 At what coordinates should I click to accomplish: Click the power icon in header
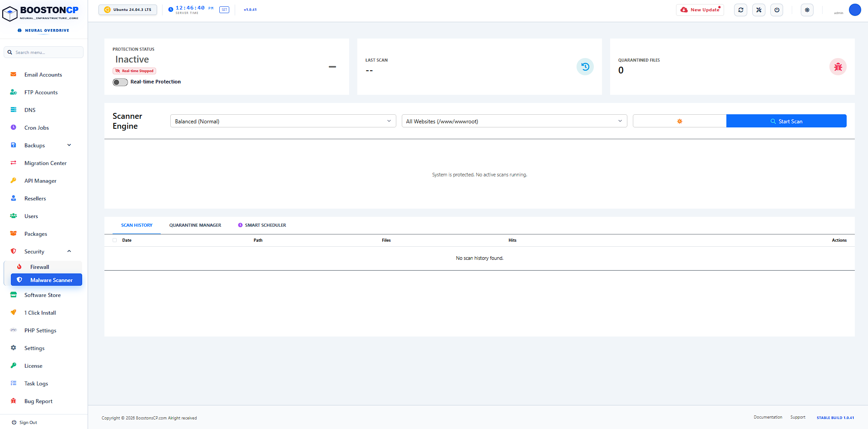tap(777, 10)
